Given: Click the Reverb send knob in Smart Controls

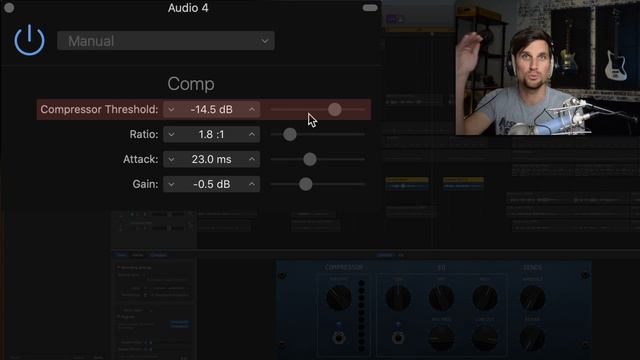Looking at the screenshot, I should click(x=533, y=338).
